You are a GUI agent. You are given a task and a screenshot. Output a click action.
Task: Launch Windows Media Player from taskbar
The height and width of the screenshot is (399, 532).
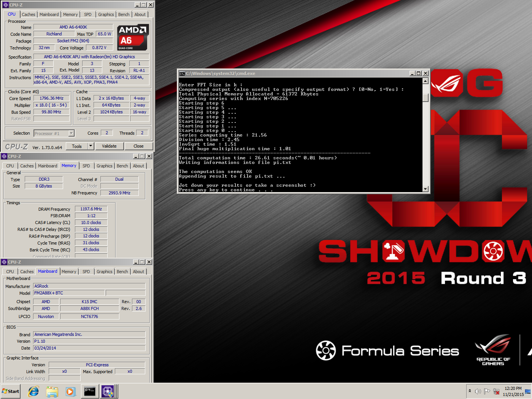pos(70,391)
